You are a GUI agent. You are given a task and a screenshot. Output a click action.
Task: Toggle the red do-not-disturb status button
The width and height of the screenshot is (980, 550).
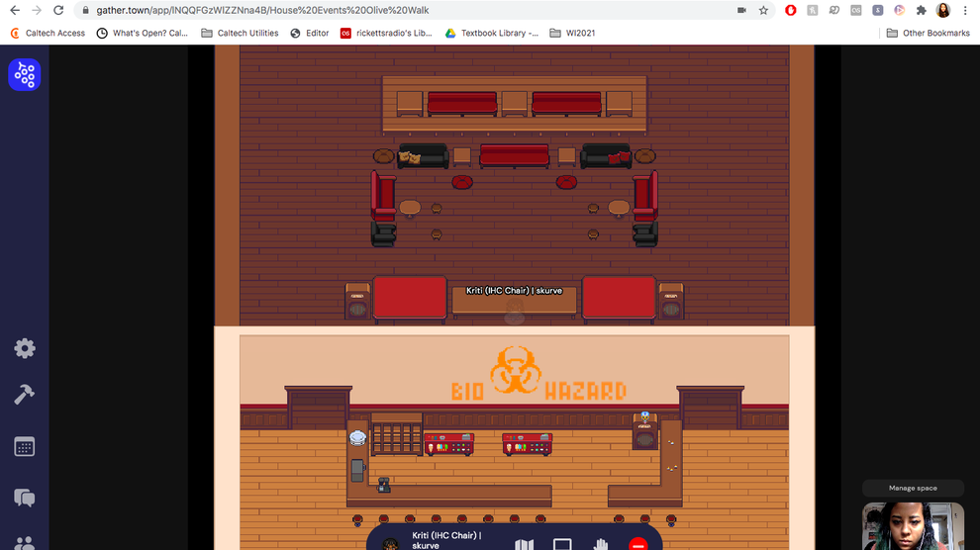pos(638,544)
